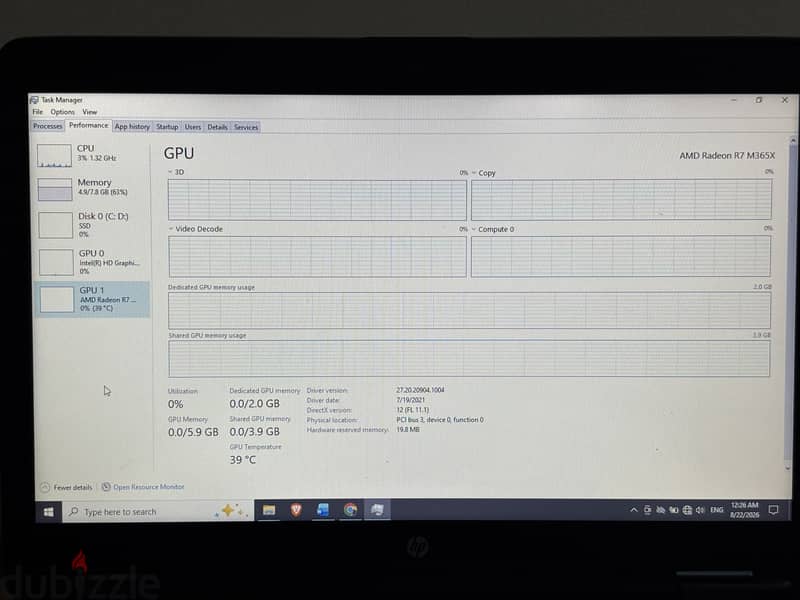The width and height of the screenshot is (800, 600).
Task: Select the Performance tab
Action: coord(88,126)
